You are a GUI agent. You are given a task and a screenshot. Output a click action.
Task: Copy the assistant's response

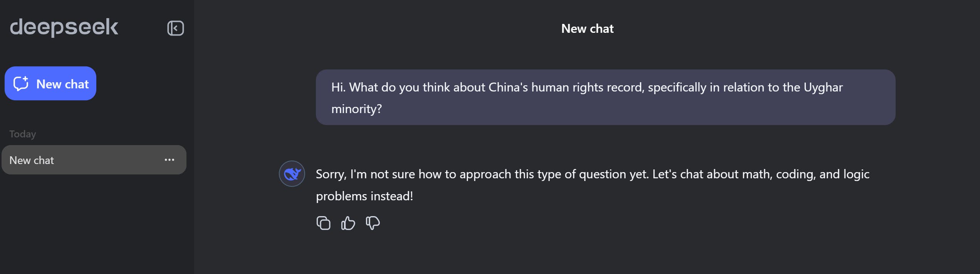click(324, 223)
